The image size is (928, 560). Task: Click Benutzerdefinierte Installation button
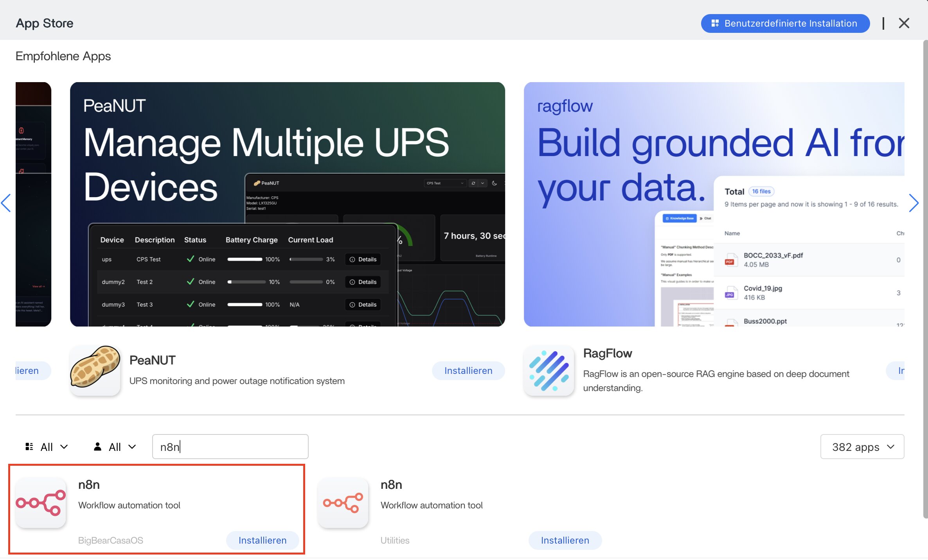[x=785, y=23]
